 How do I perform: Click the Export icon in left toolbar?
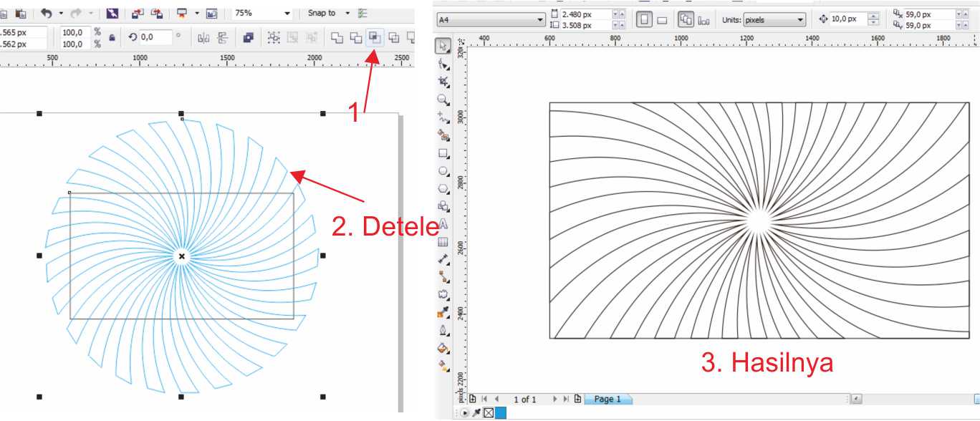tap(157, 14)
